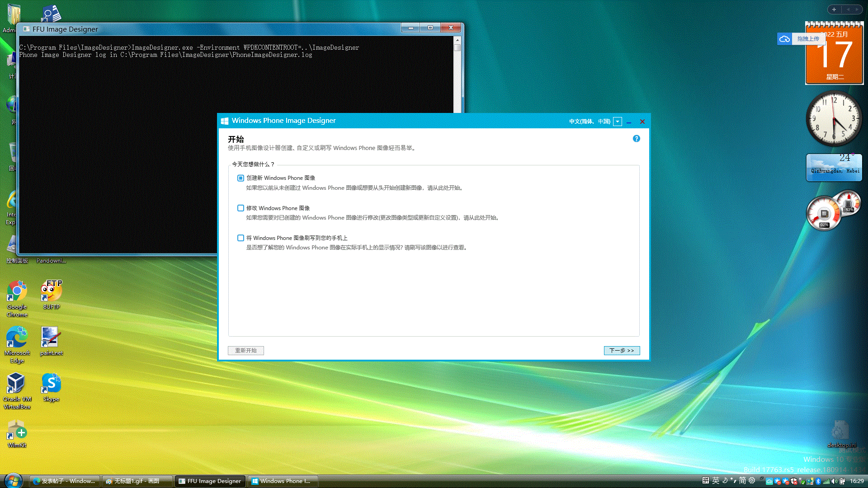Select the modify Windows Phone image option
The height and width of the screenshot is (488, 868).
click(x=241, y=208)
